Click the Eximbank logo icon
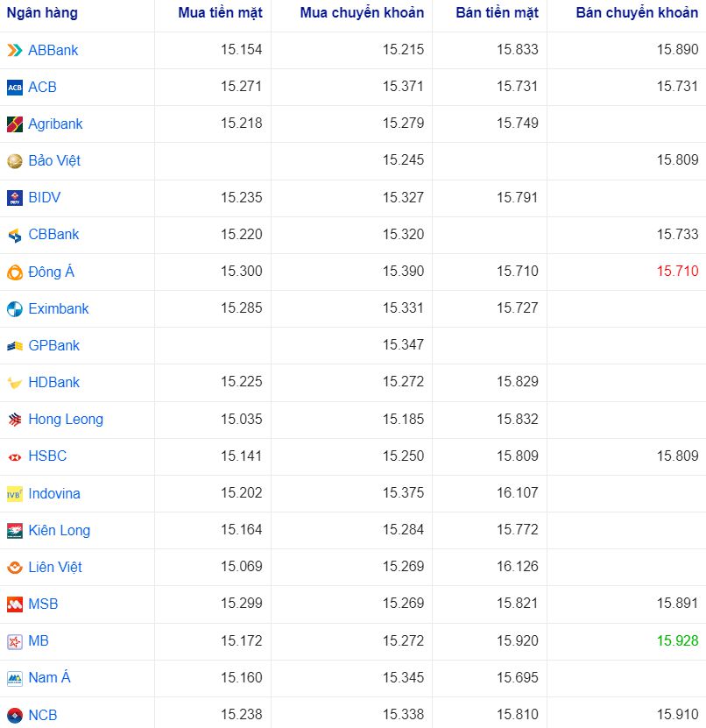Screen dimensions: 706x728 tap(14, 308)
